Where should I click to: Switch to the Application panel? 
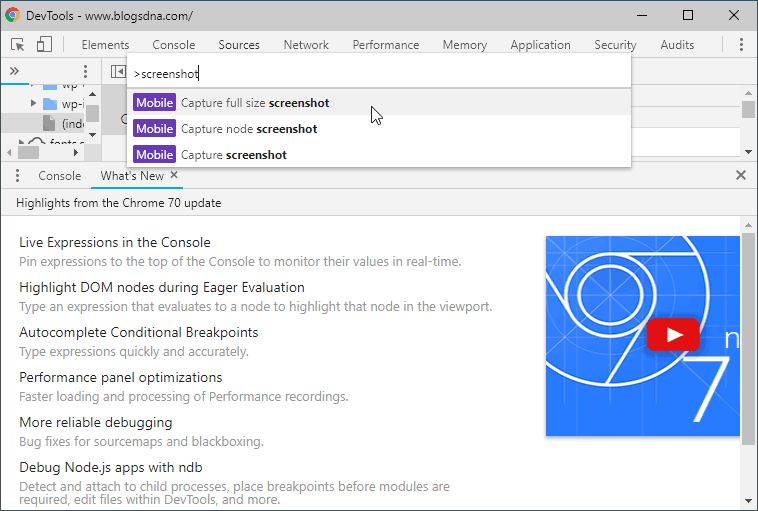click(540, 44)
